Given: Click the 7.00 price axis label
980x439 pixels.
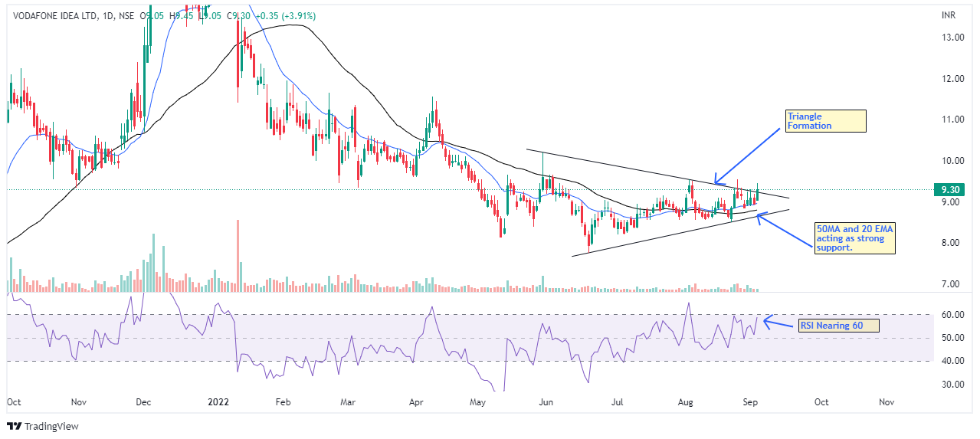Looking at the screenshot, I should click(951, 284).
